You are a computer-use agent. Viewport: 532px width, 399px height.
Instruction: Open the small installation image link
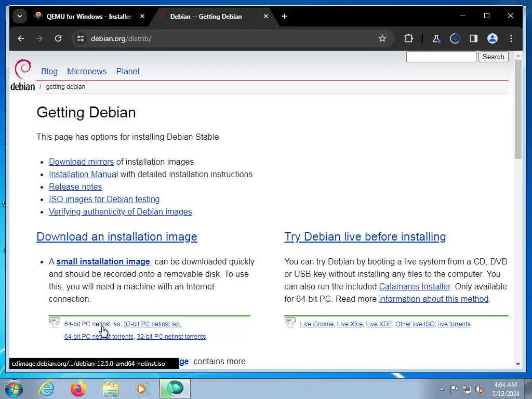pyautogui.click(x=103, y=262)
